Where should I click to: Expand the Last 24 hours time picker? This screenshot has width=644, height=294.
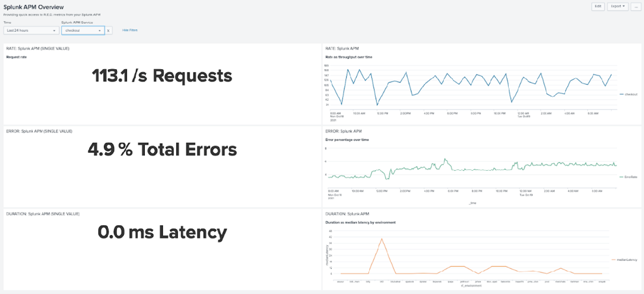coord(31,31)
